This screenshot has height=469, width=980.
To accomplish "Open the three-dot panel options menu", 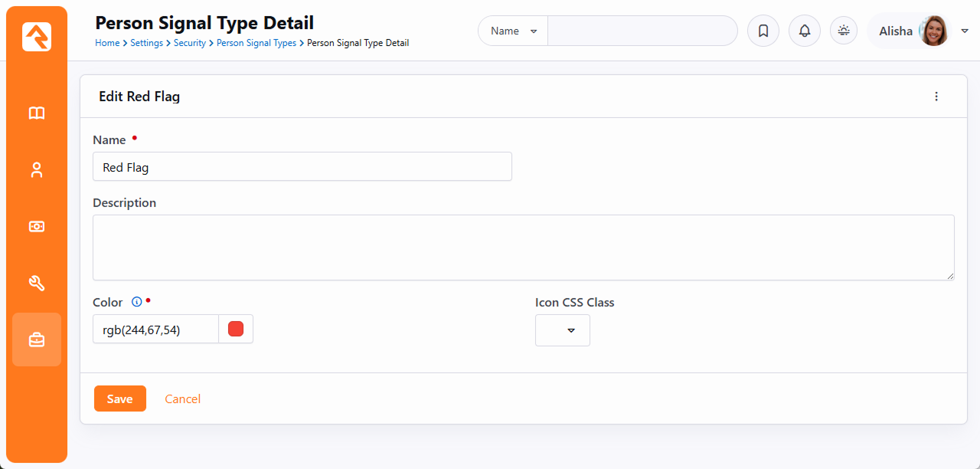I will coord(936,97).
